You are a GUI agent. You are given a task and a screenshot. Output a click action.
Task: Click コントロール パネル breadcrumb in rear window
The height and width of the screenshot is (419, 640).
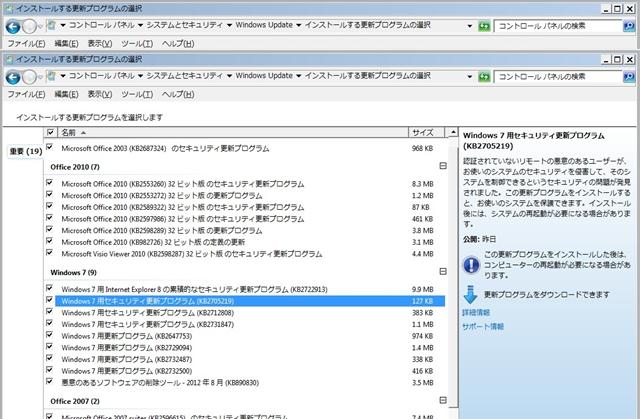pos(101,25)
